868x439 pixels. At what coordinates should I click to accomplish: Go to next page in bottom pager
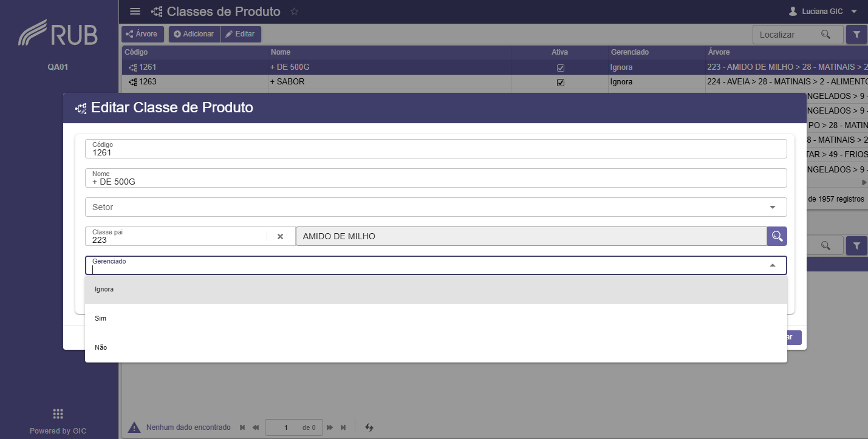click(330, 427)
